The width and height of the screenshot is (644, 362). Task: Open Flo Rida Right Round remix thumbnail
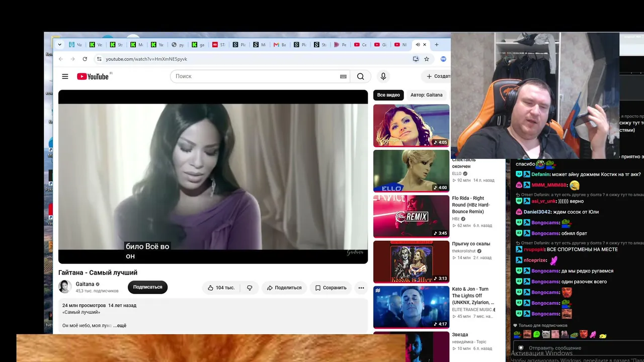pyautogui.click(x=411, y=216)
